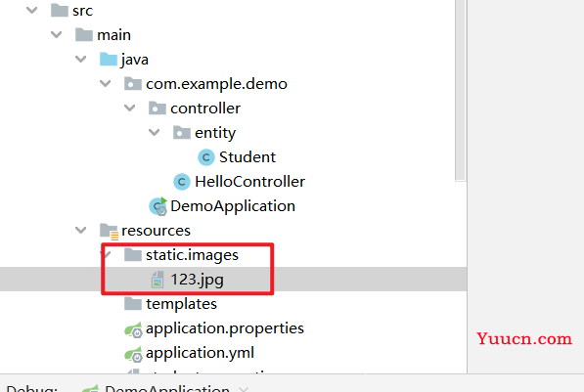Select the blue java source folder icon
The width and height of the screenshot is (584, 392).
coord(109,60)
